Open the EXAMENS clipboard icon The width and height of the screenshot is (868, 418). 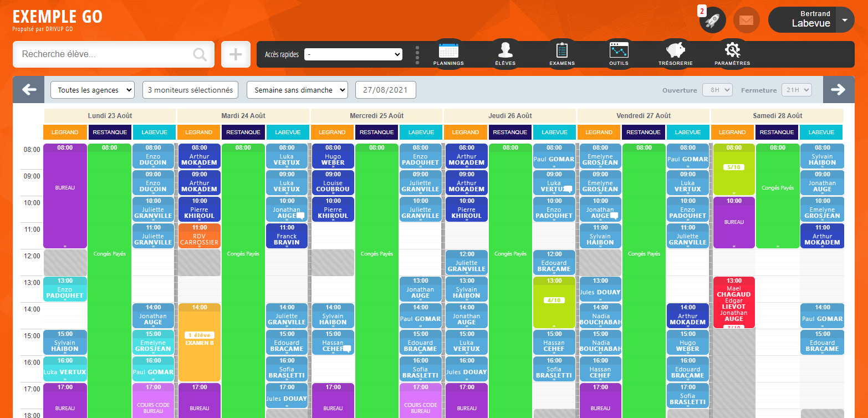tap(561, 53)
